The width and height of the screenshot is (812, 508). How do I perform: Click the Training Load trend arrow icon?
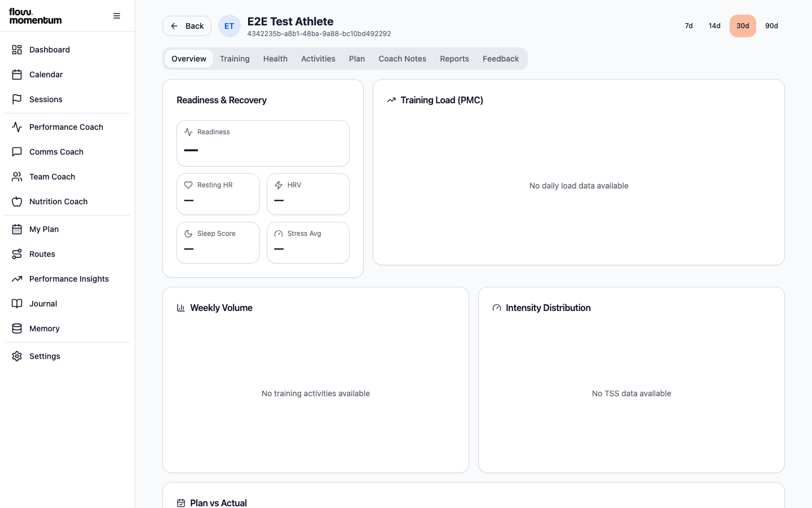391,100
